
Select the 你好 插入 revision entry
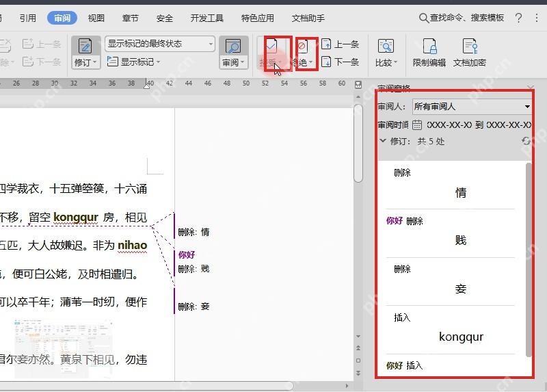click(450, 366)
